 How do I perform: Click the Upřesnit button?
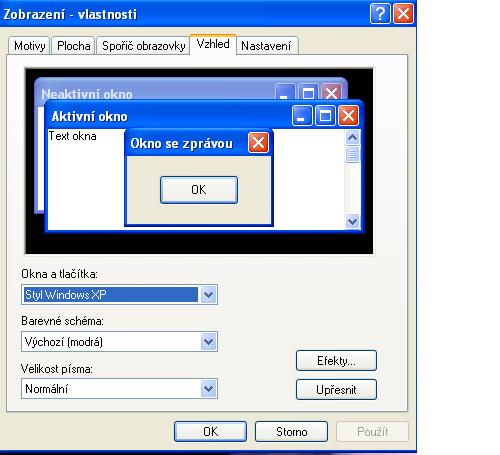(x=336, y=389)
